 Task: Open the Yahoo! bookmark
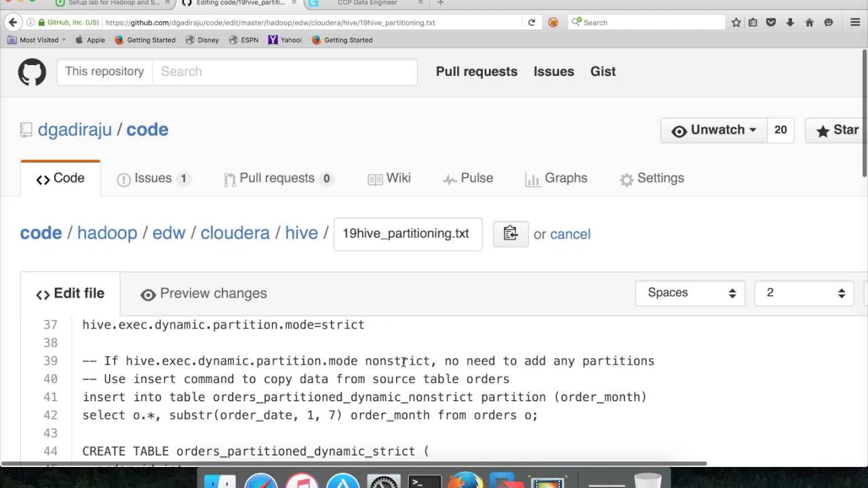[x=285, y=40]
